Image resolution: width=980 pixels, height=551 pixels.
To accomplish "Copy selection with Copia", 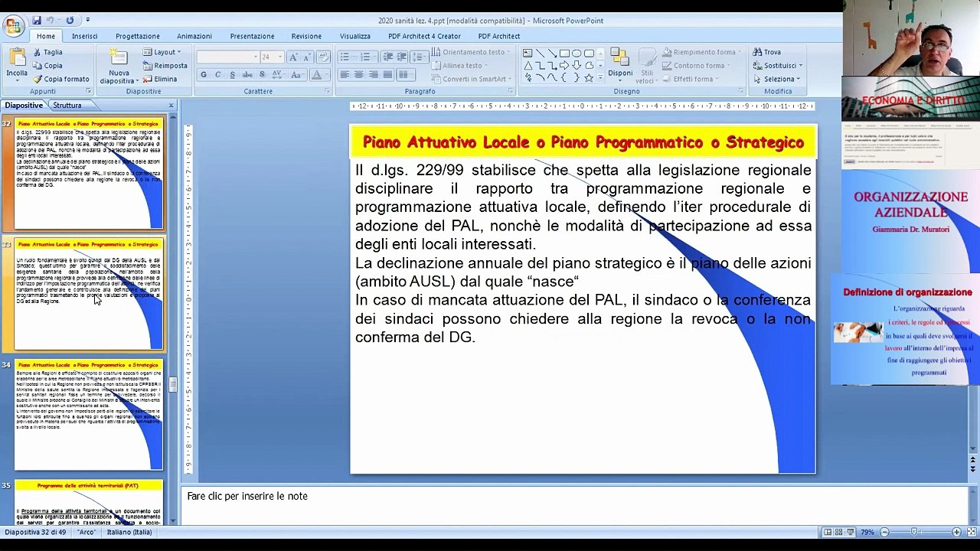I will tap(47, 66).
